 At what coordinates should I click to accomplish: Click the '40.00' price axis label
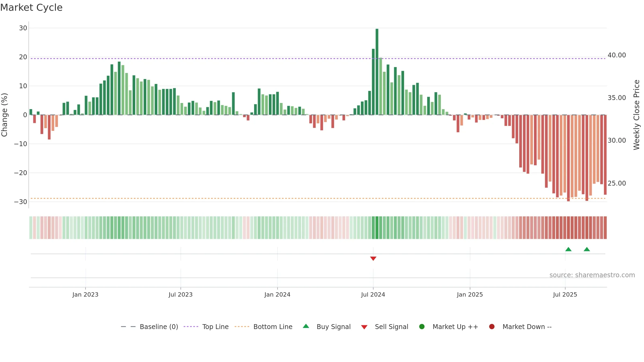617,55
